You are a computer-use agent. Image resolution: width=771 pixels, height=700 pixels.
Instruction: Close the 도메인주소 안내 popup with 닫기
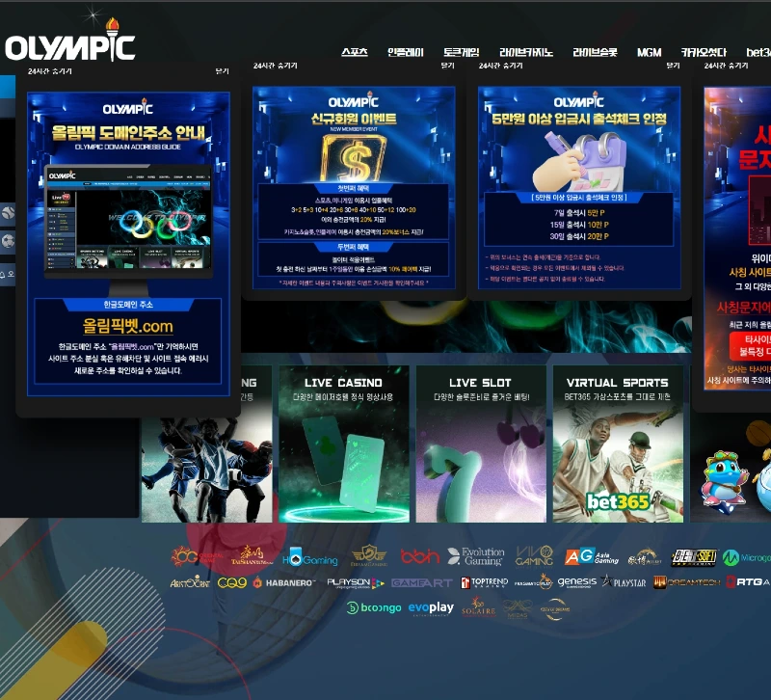point(223,71)
